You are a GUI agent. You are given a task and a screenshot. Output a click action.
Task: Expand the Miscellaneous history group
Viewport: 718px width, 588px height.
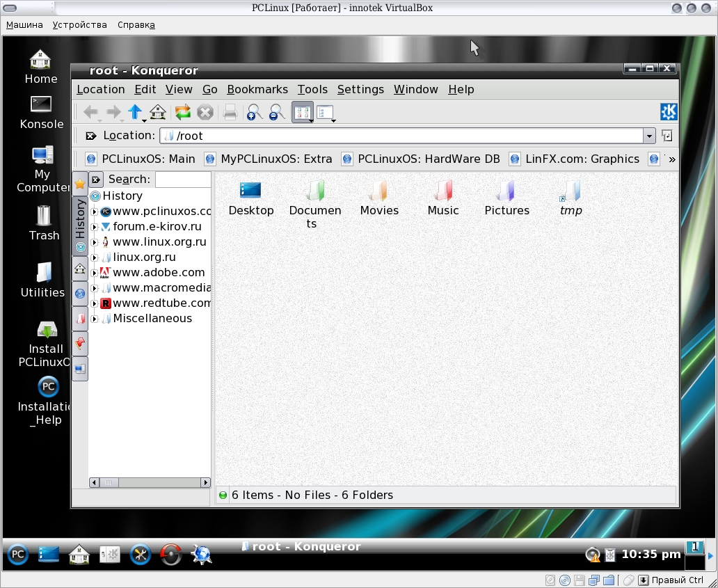(95, 319)
